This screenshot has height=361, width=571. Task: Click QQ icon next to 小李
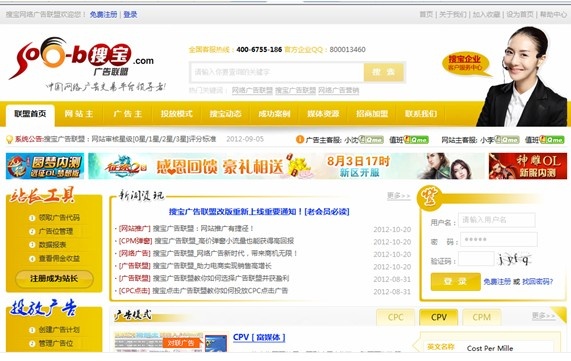506,140
